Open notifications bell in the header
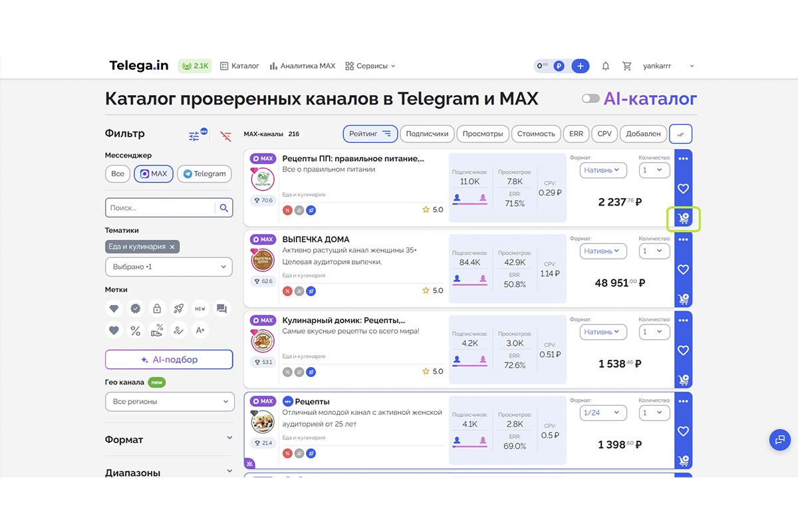Image resolution: width=798 pixels, height=532 pixels. tap(605, 65)
